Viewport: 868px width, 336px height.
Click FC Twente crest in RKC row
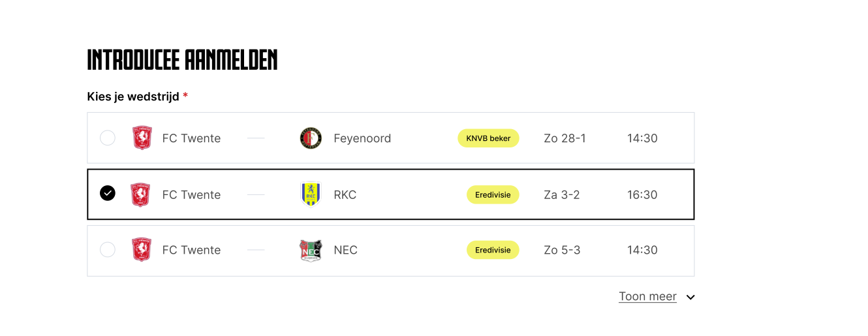[x=142, y=194]
